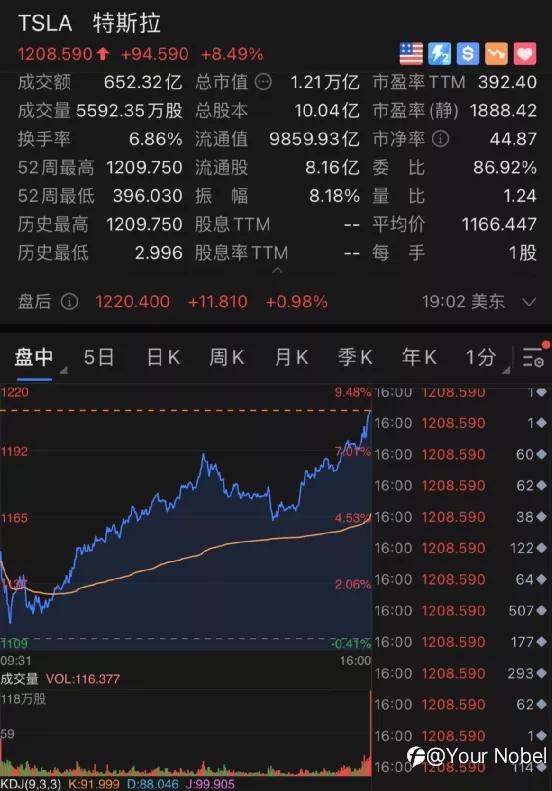This screenshot has width=552, height=791.
Task: Tap the 平均价 value 1166.447
Action: click(x=499, y=224)
